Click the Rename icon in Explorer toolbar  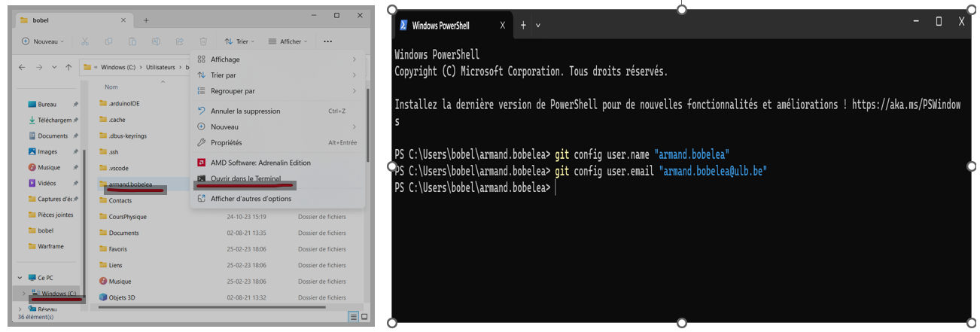(157, 41)
